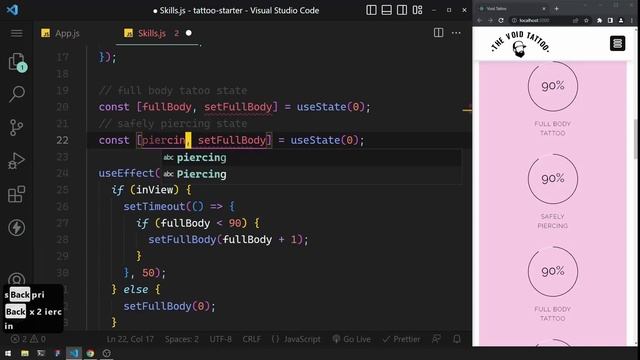This screenshot has height=360, width=640.
Task: Switch to Chrome from the taskbar
Action: [x=90, y=353]
